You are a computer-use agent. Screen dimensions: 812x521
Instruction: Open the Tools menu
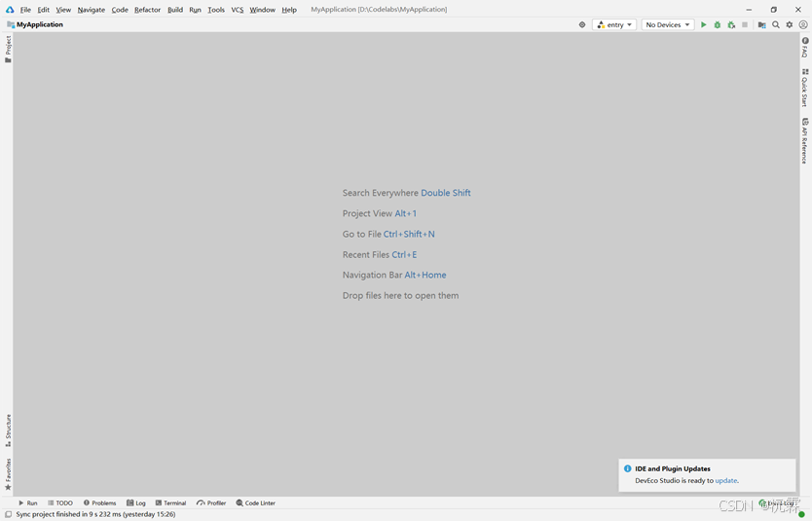pos(216,10)
